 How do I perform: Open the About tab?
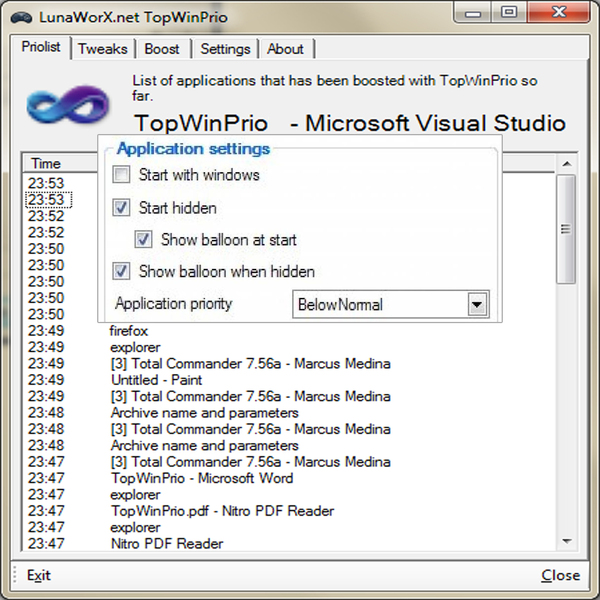[286, 49]
